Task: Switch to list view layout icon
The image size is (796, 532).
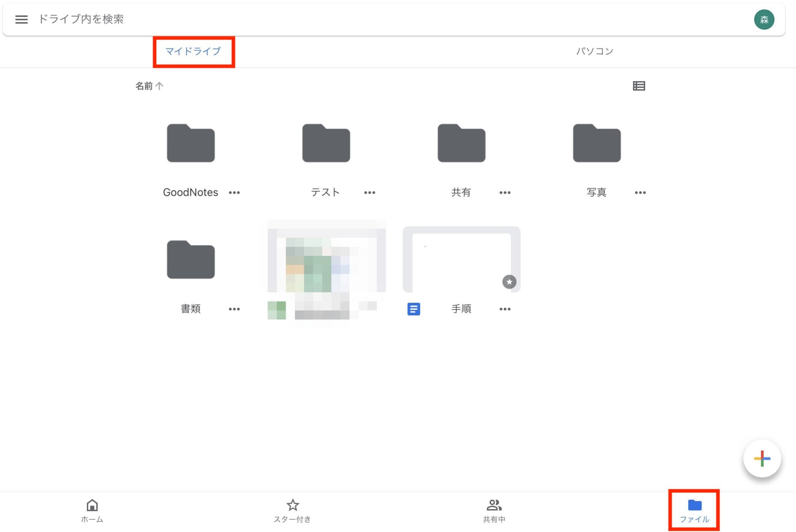Action: [x=639, y=86]
